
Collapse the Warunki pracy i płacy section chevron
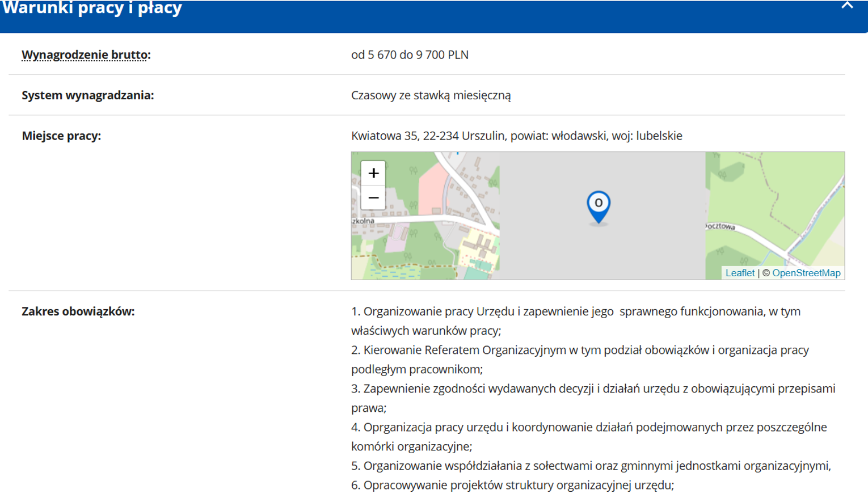tap(846, 6)
